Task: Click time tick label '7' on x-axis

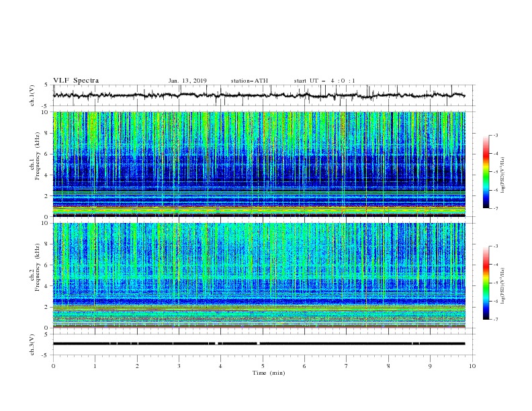Action: (x=347, y=366)
